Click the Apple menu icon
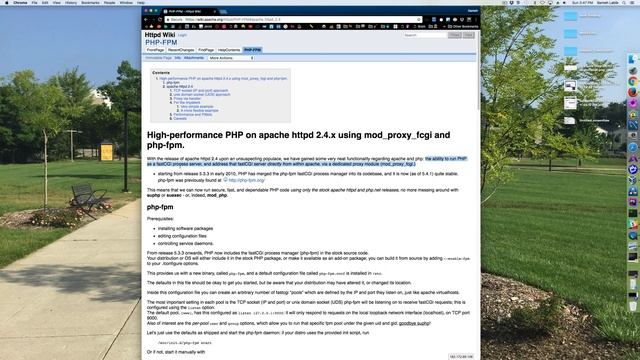Image resolution: width=640 pixels, height=360 pixels. (6, 2)
